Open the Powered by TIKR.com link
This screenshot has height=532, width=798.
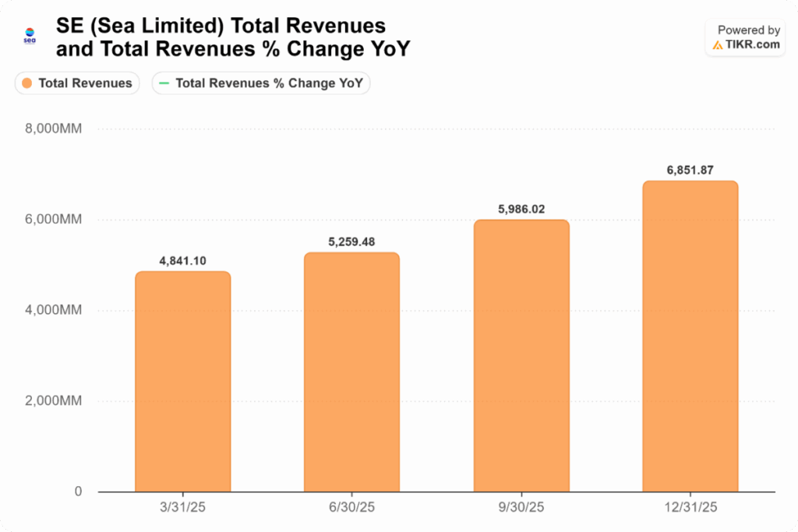coord(744,37)
